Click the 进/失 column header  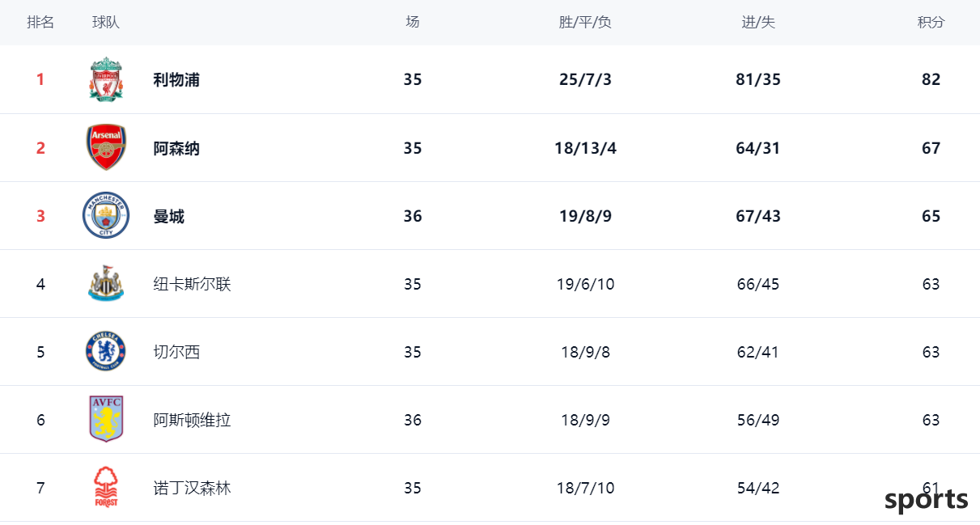(758, 22)
